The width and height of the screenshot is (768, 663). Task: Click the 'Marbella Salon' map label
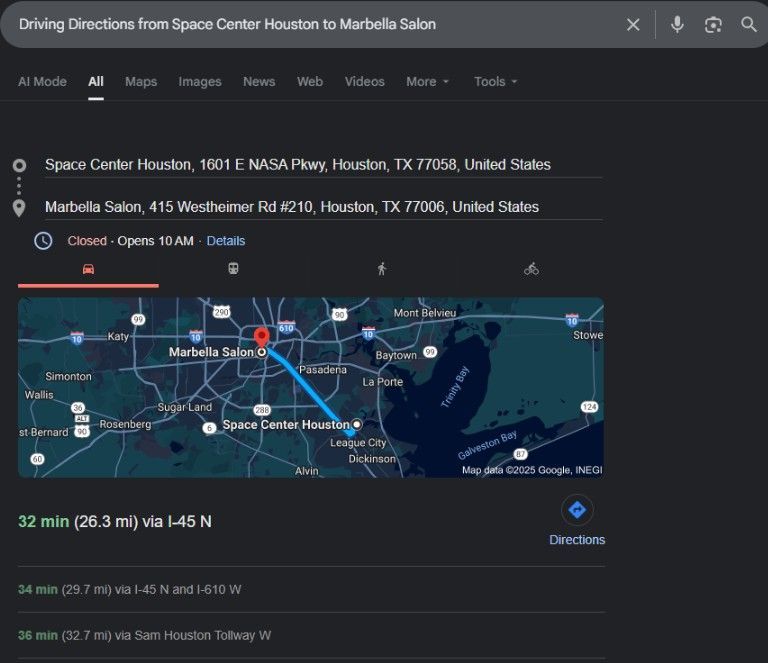(x=211, y=352)
